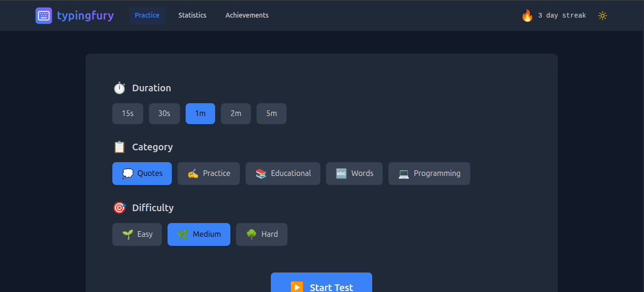Open the Achievements tab
The width and height of the screenshot is (644, 292).
pyautogui.click(x=247, y=16)
